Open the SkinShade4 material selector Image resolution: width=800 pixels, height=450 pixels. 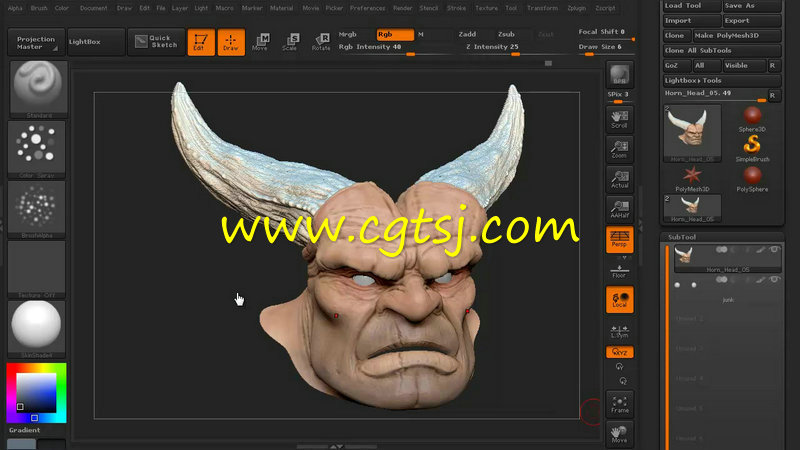(x=37, y=329)
